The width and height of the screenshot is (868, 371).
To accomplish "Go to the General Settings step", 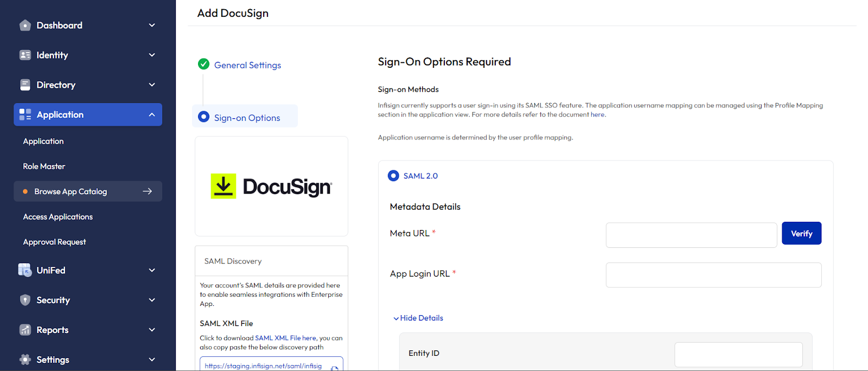I will click(x=247, y=65).
